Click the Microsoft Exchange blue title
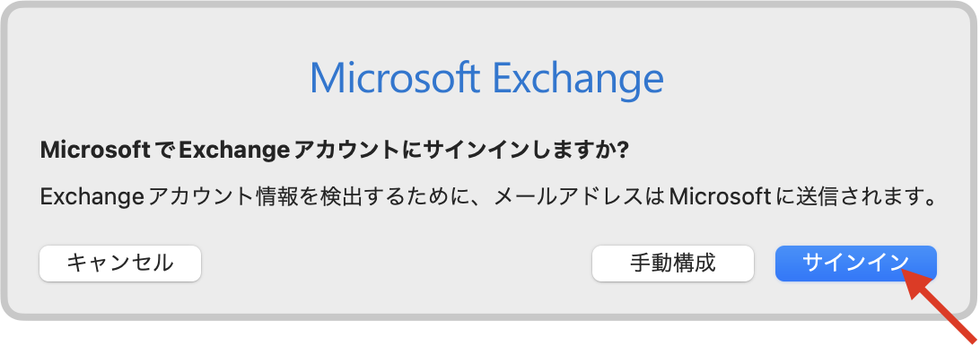980x346 pixels. 486,79
